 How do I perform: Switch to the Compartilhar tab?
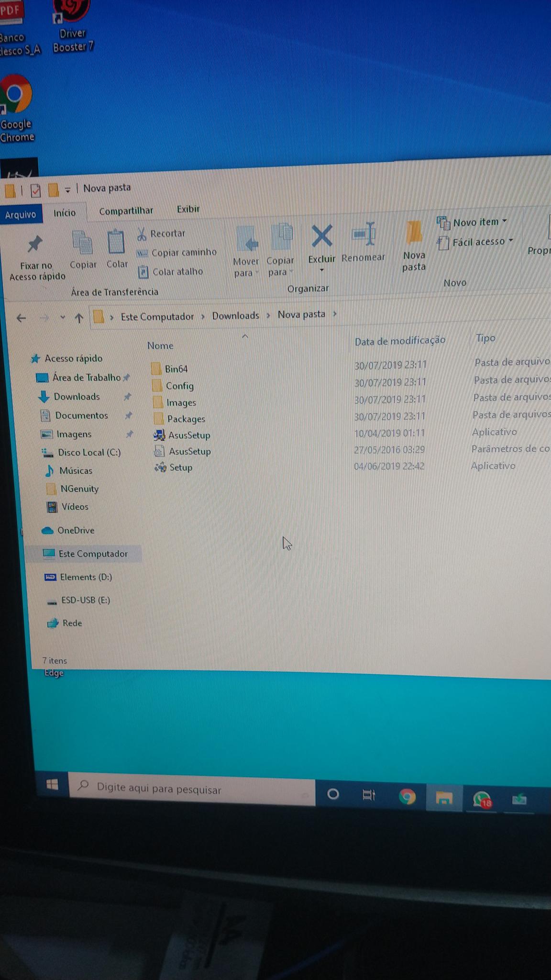[126, 211]
